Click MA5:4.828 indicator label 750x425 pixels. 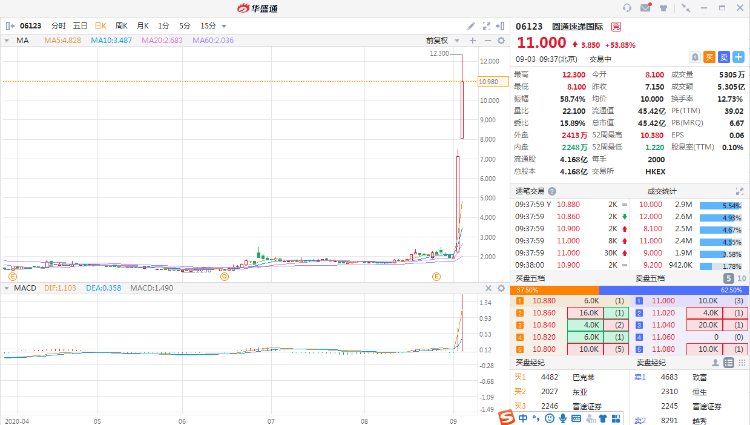[63, 41]
